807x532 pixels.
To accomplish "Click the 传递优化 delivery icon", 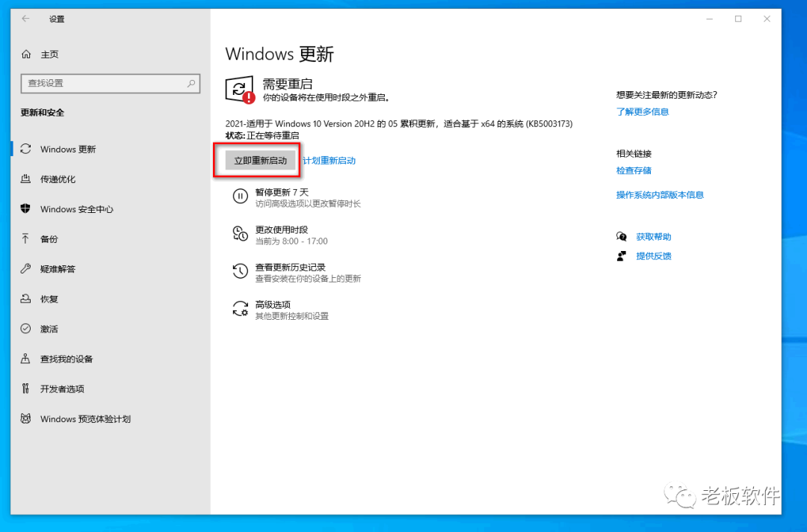I will 25,179.
